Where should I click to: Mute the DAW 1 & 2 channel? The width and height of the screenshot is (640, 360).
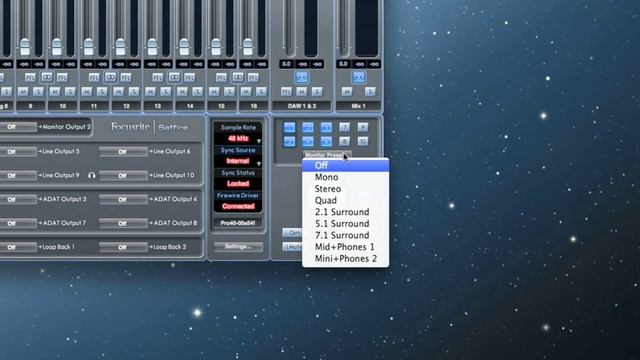pyautogui.click(x=302, y=92)
